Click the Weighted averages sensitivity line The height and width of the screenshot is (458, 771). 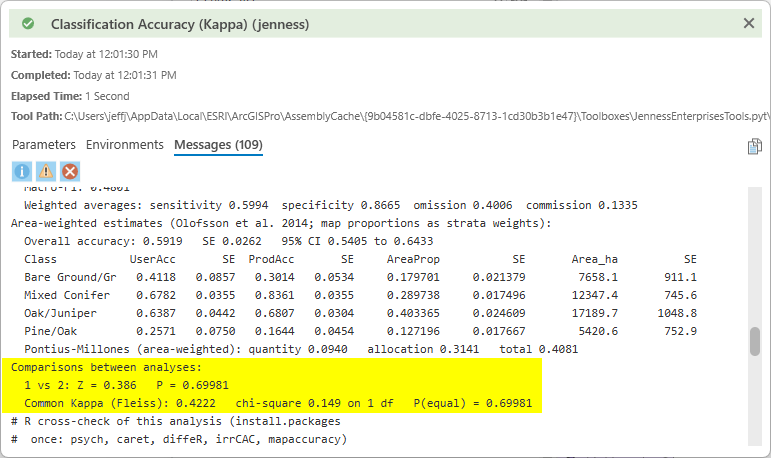pos(330,205)
